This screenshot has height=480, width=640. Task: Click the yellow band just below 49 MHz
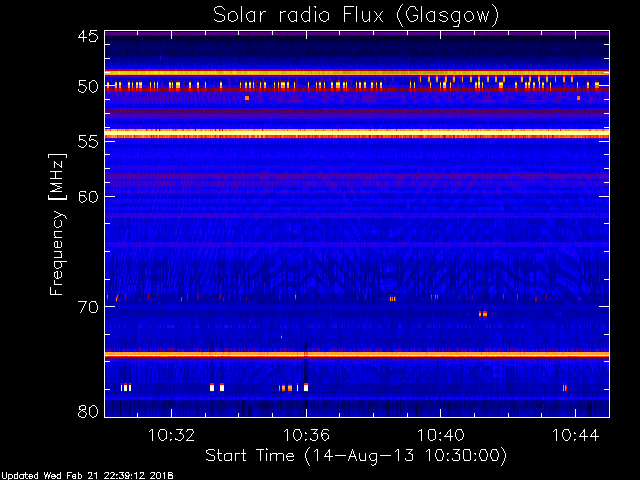click(x=357, y=73)
